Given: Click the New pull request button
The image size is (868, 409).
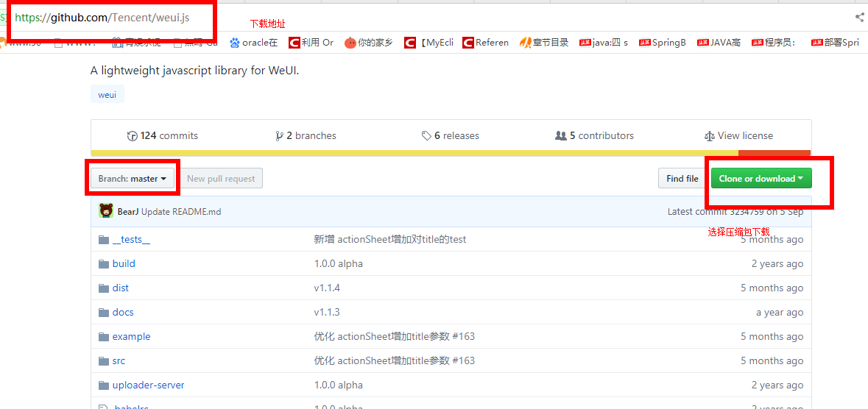Looking at the screenshot, I should click(x=221, y=178).
